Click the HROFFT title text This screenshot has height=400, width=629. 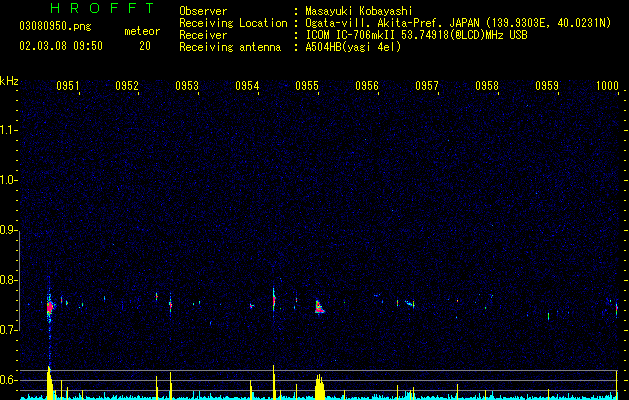[x=103, y=8]
